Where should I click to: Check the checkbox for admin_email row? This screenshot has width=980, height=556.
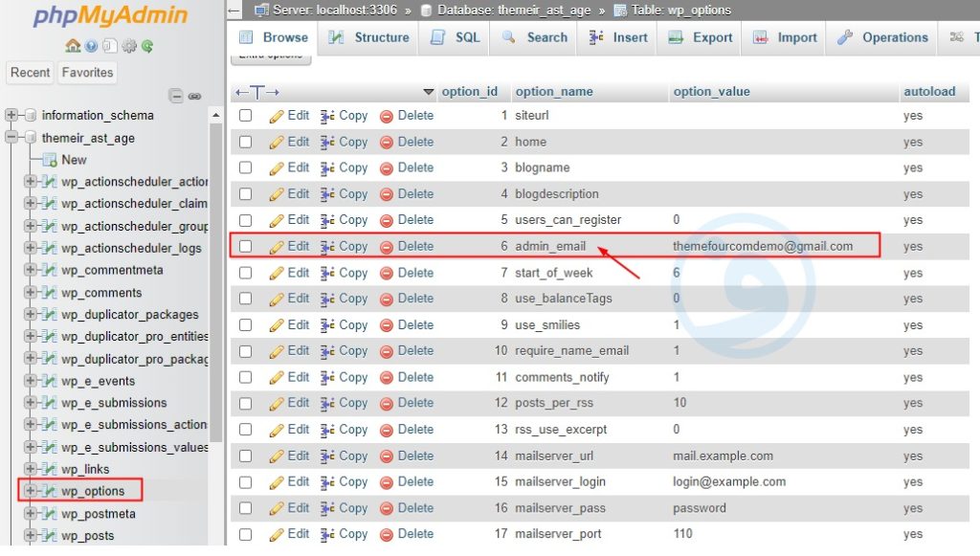246,246
